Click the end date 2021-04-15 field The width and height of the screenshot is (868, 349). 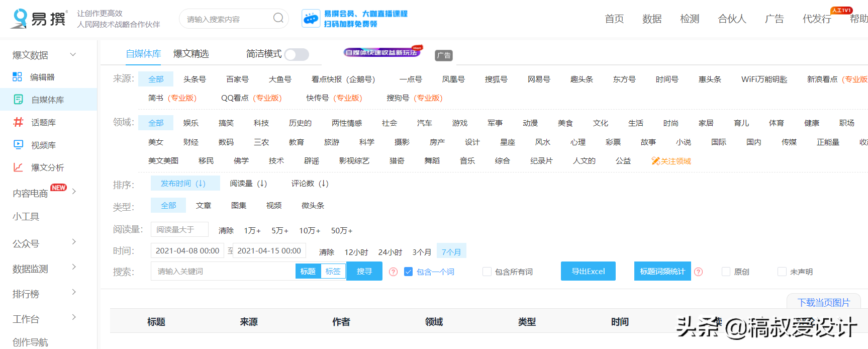(x=269, y=250)
